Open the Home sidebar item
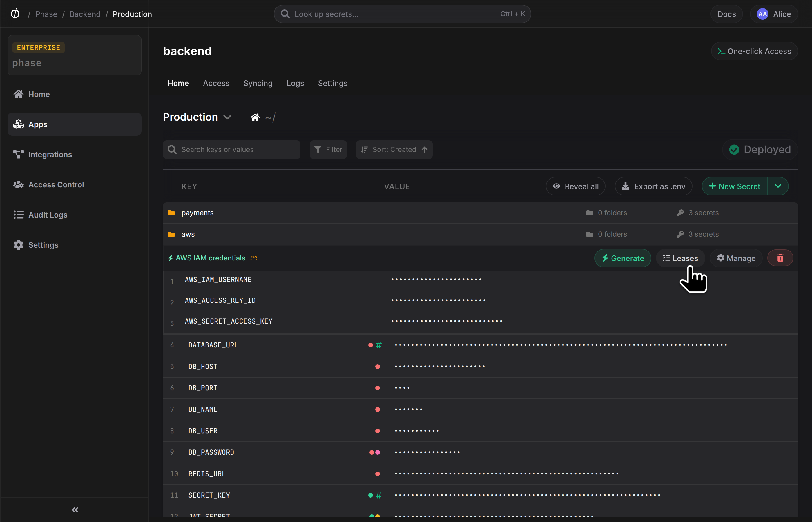The width and height of the screenshot is (812, 522). click(x=74, y=94)
